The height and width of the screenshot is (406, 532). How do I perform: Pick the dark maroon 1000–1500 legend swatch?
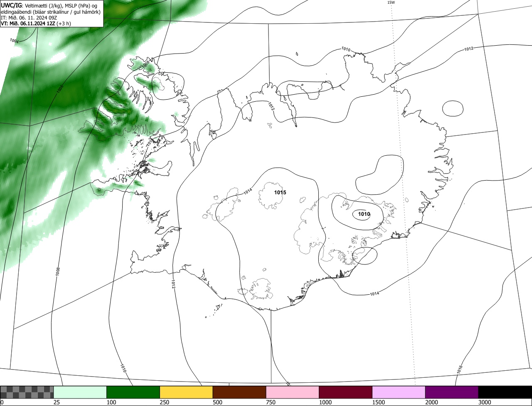tap(346, 392)
